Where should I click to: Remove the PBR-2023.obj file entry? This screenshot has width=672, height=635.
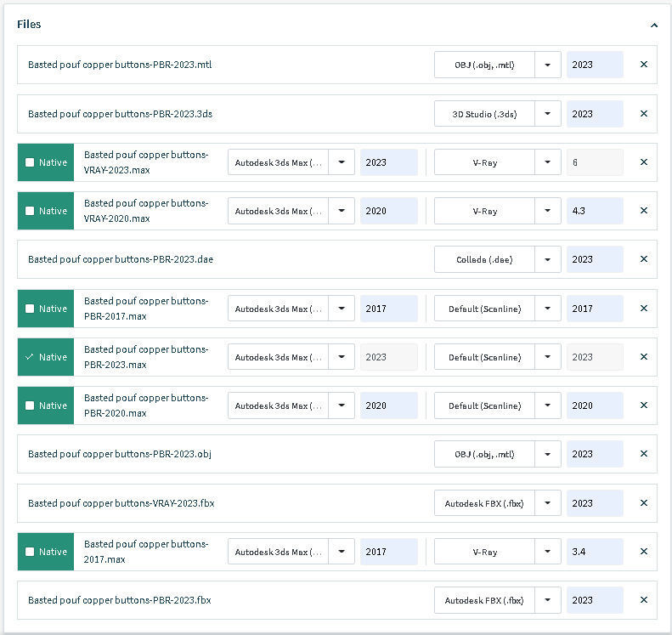(x=643, y=454)
